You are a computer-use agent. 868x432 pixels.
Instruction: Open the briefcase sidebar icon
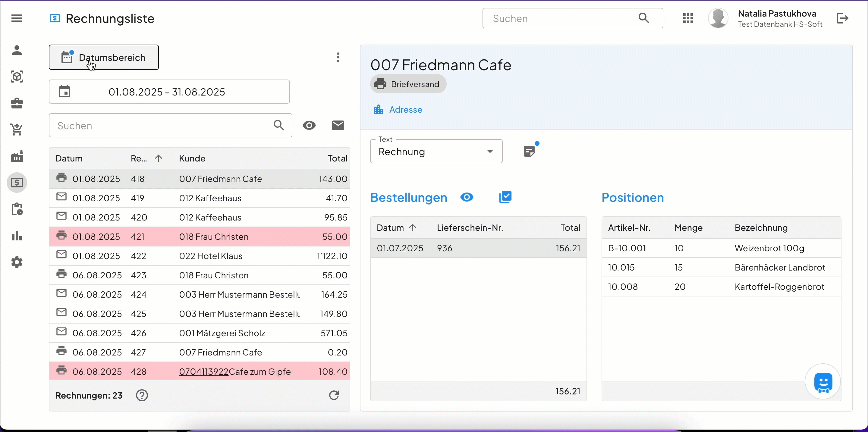click(x=17, y=103)
